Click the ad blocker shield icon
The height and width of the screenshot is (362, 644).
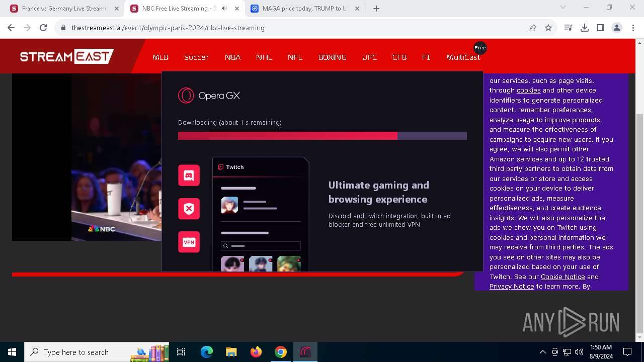(189, 209)
